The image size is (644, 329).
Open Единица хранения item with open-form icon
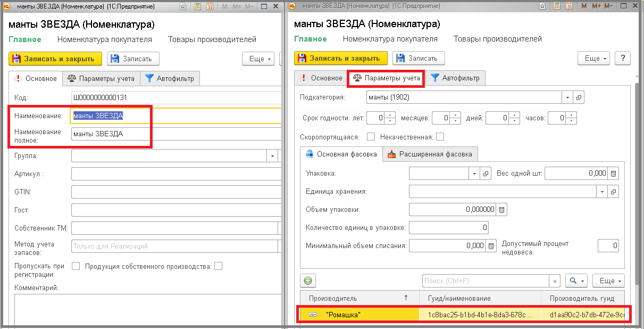coord(613,192)
